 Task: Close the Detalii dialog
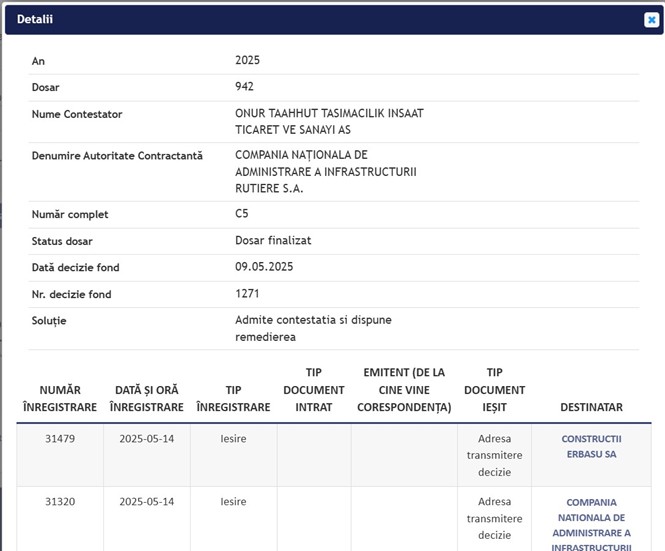click(651, 20)
